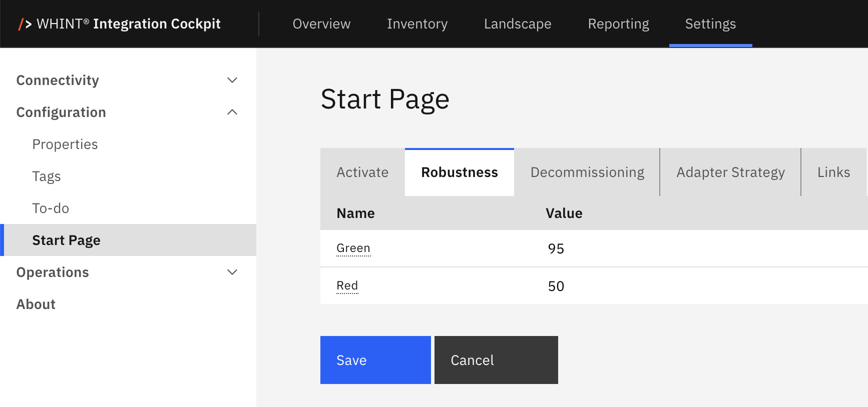Expand the Connectivity section chevron
The height and width of the screenshot is (407, 868).
tap(232, 80)
